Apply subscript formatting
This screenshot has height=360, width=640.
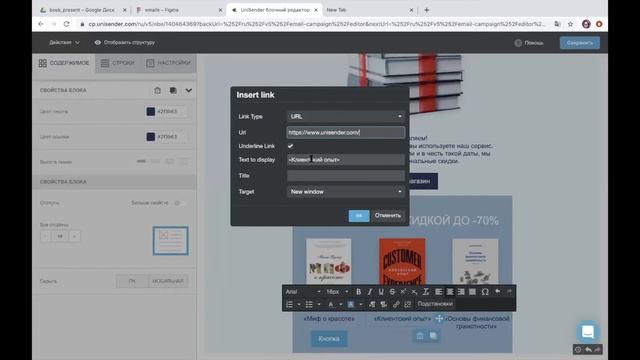(414, 292)
